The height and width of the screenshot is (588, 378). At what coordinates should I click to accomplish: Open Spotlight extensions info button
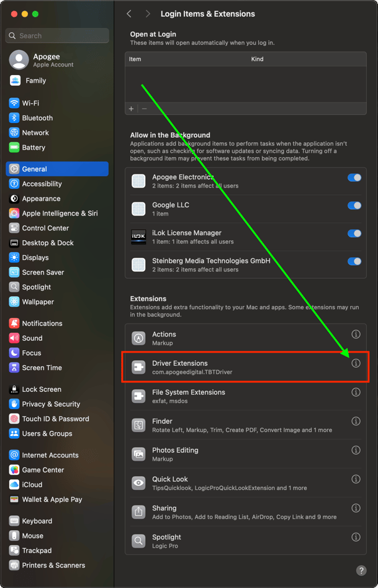click(356, 537)
